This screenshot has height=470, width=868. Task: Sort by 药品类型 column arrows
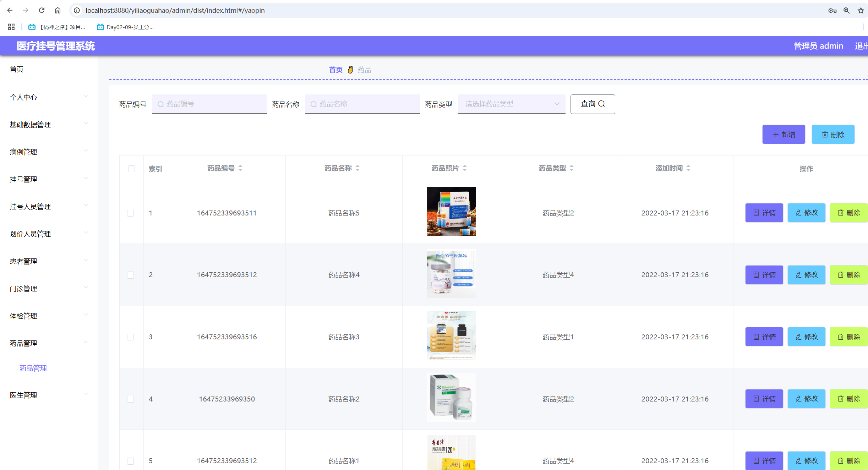point(572,168)
